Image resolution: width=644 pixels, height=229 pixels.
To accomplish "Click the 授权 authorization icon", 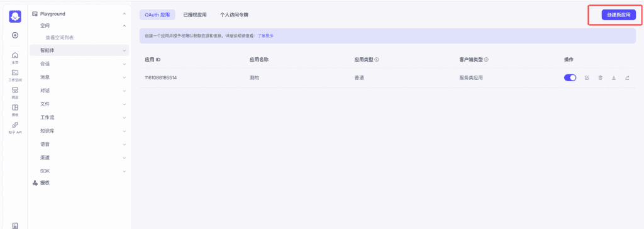I will (35, 183).
